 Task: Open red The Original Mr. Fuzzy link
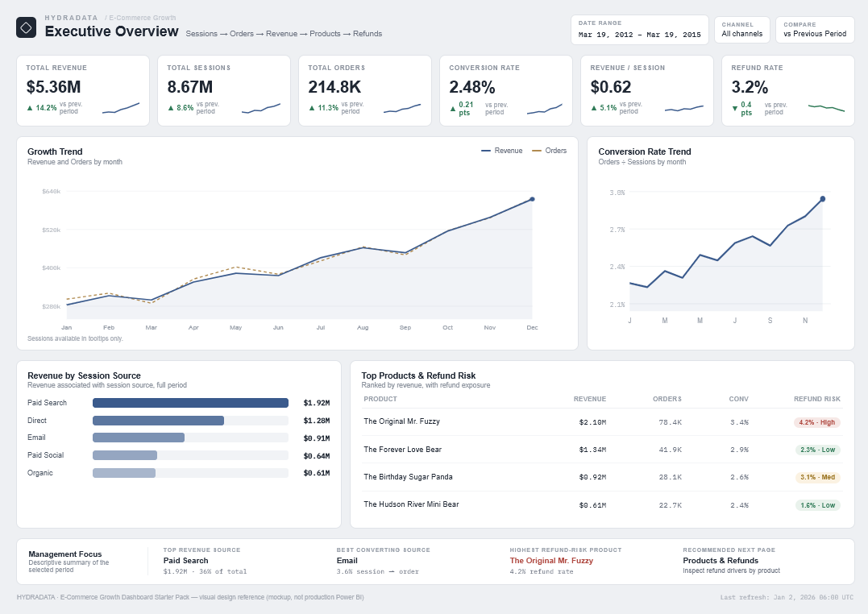pos(551,561)
